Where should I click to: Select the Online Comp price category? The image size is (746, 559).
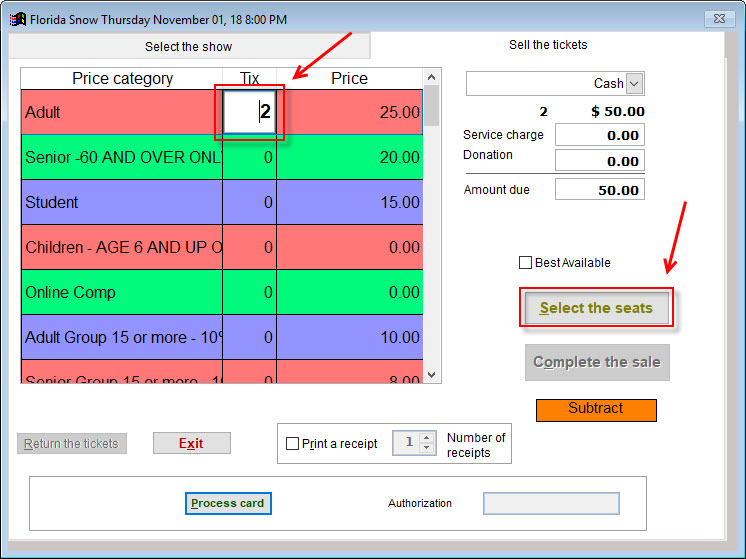(x=122, y=292)
